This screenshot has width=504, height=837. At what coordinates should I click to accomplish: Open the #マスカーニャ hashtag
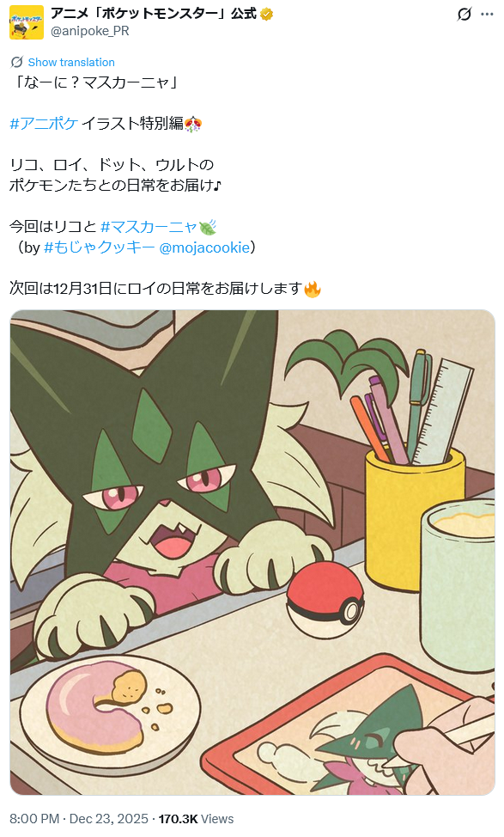(149, 227)
